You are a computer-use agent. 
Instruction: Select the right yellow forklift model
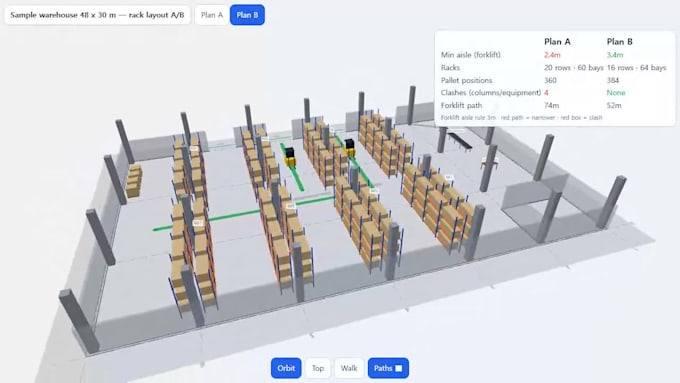click(x=350, y=148)
